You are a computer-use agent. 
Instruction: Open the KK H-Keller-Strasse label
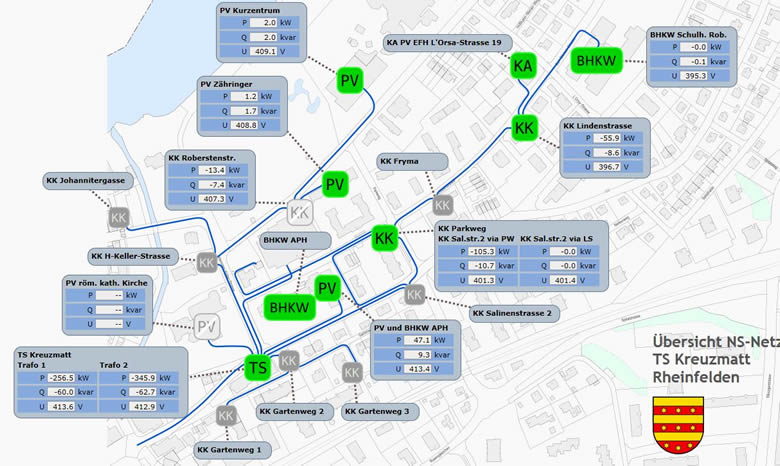pos(133,257)
